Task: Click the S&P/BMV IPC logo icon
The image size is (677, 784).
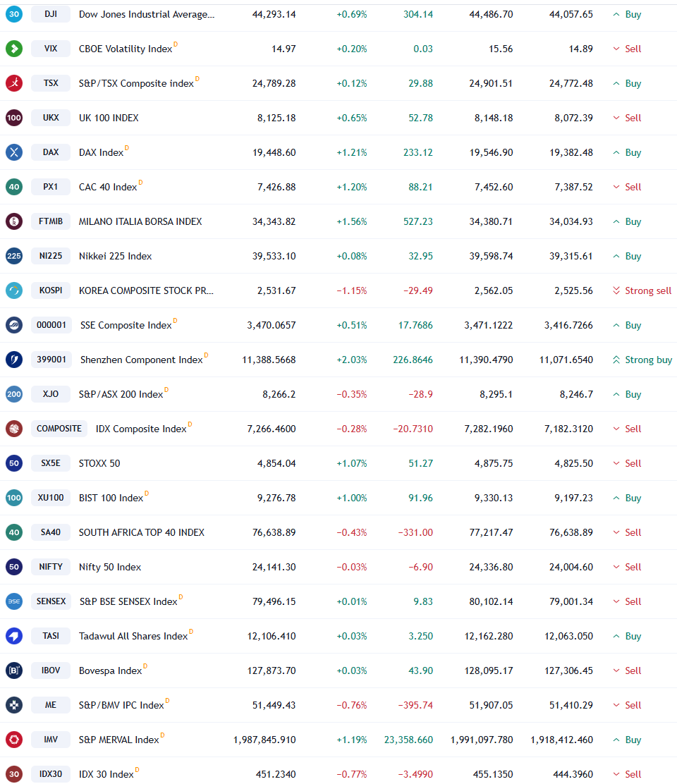Action: (x=14, y=704)
